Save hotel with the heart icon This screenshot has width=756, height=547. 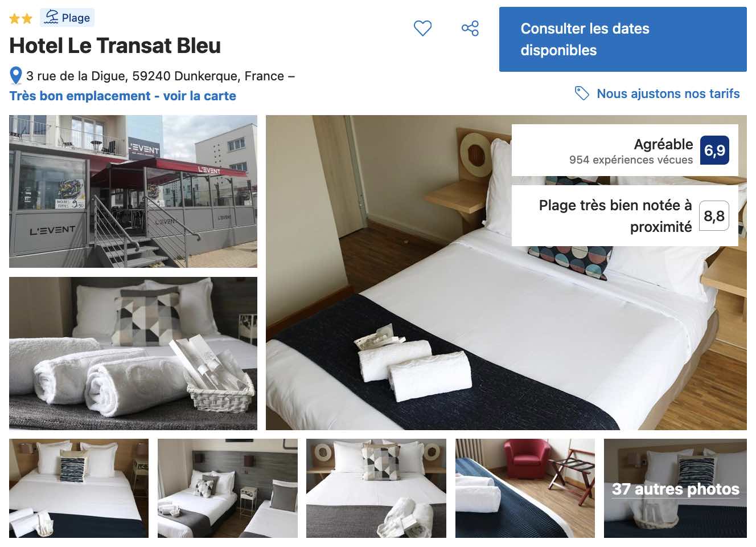click(x=422, y=28)
